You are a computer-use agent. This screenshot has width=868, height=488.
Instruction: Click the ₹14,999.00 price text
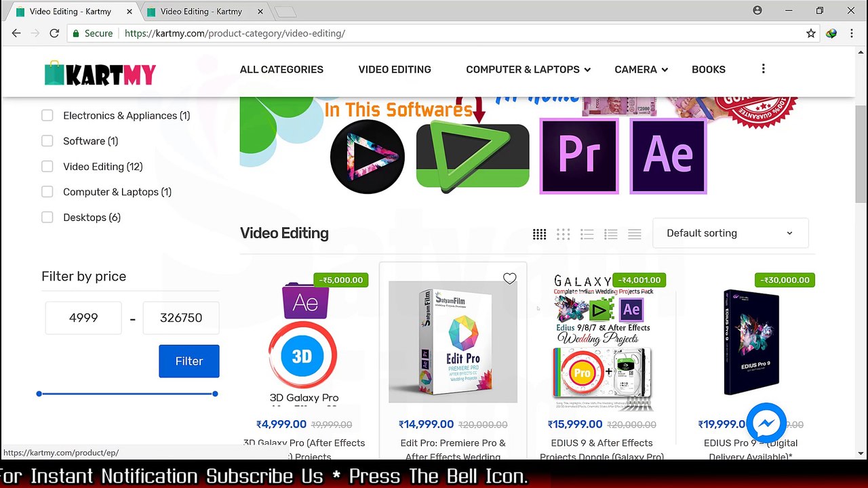[x=427, y=424]
